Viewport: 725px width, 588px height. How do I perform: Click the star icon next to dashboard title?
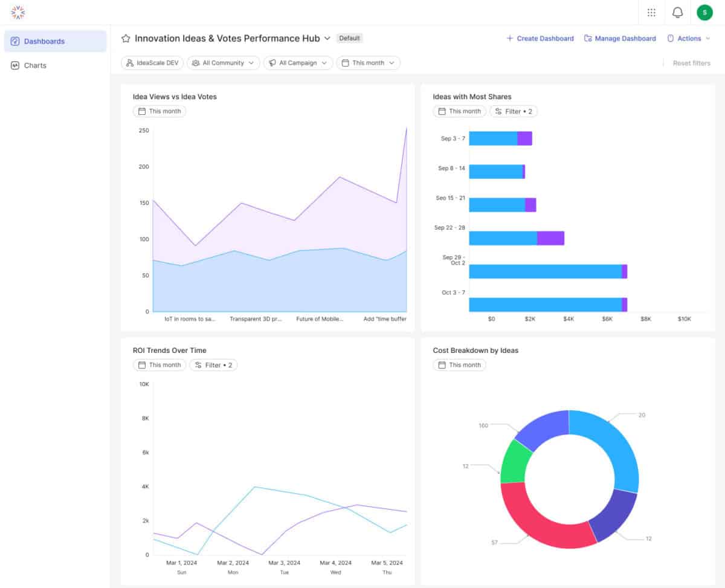coord(125,38)
